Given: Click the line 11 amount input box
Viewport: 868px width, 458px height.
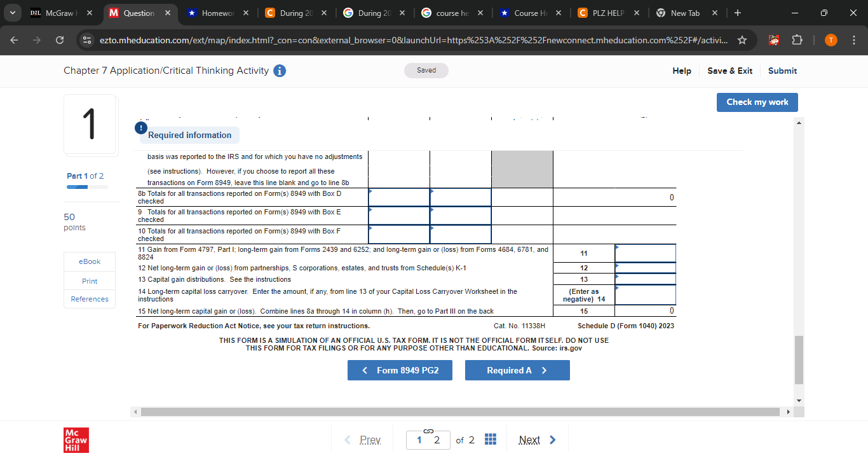Looking at the screenshot, I should pos(645,253).
